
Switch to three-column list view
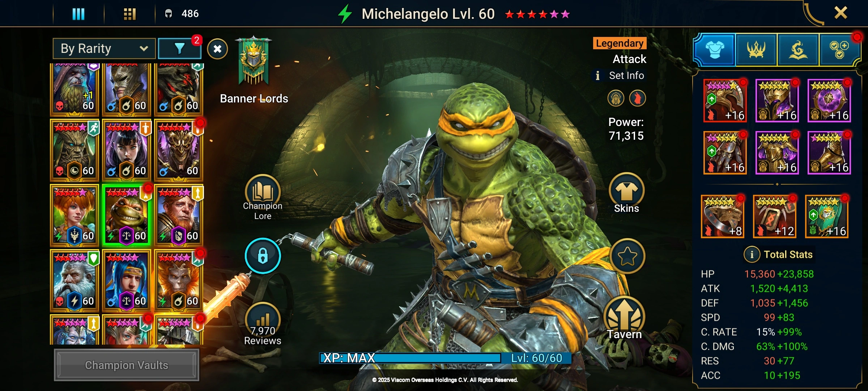78,14
